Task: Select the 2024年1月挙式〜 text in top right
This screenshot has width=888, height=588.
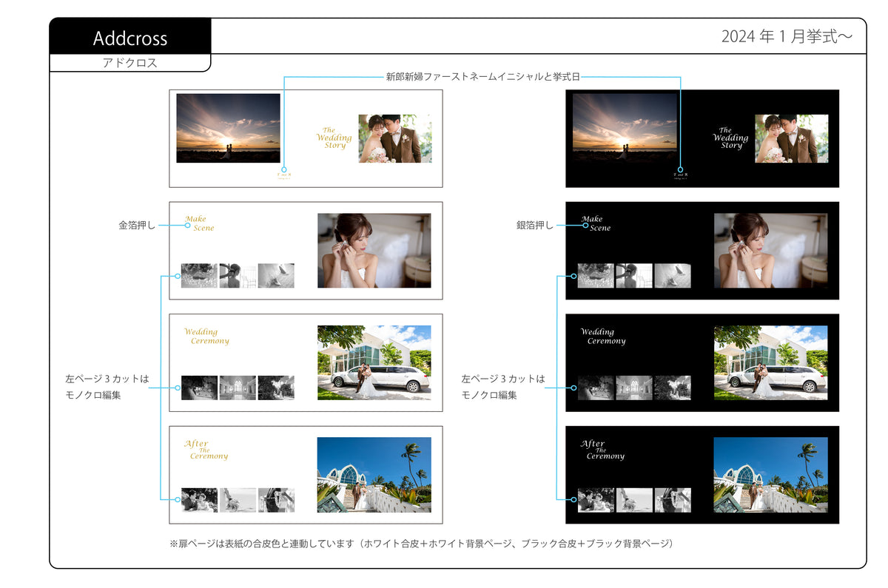Action: (787, 37)
